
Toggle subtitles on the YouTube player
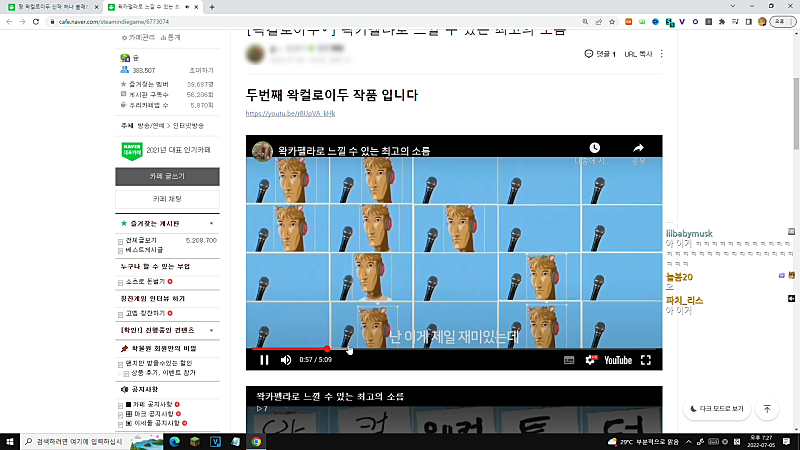pos(569,360)
